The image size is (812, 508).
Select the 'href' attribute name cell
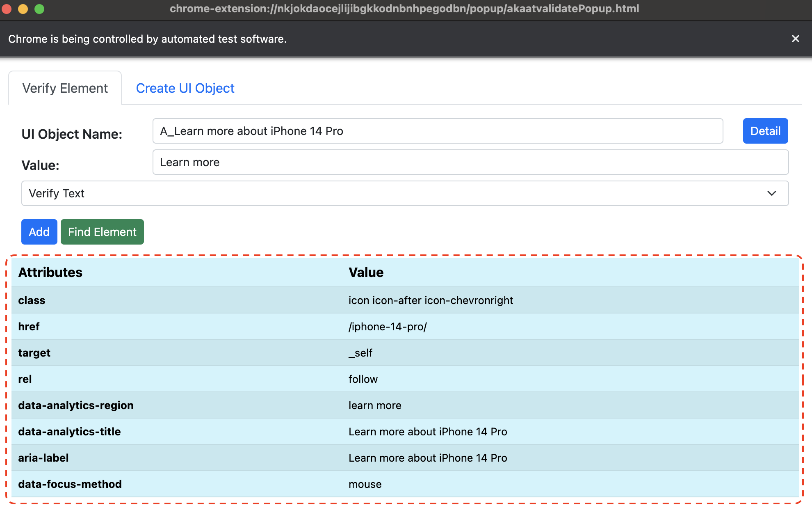coord(176,327)
